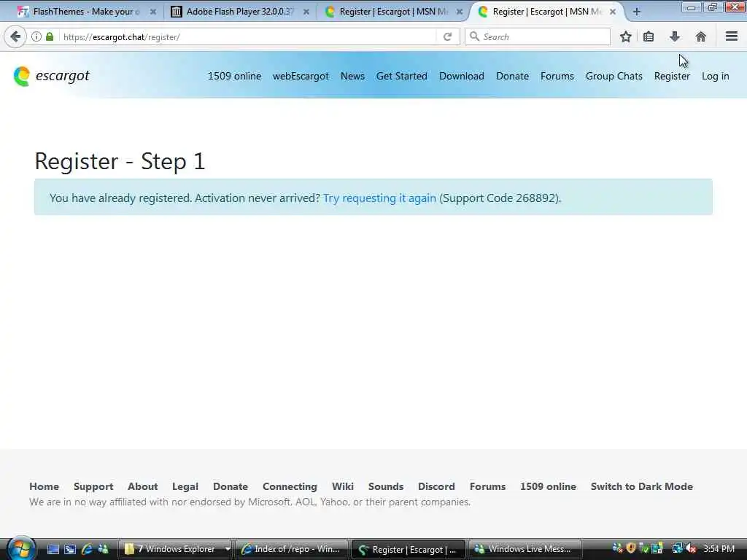747x560 pixels.
Task: Click the muted volume tray icon
Action: tap(692, 548)
